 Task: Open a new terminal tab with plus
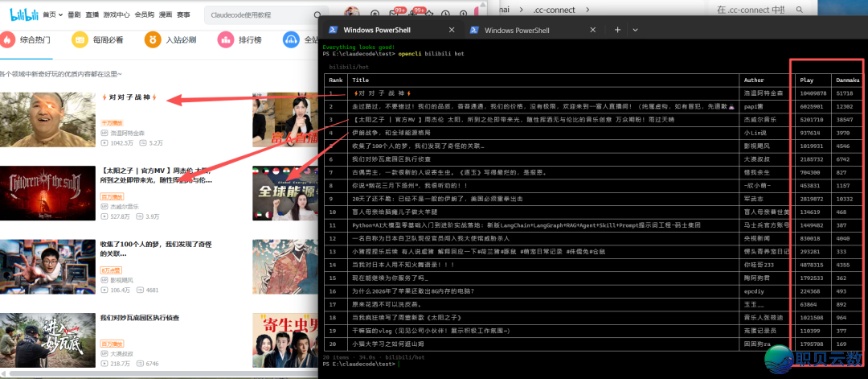click(x=618, y=30)
